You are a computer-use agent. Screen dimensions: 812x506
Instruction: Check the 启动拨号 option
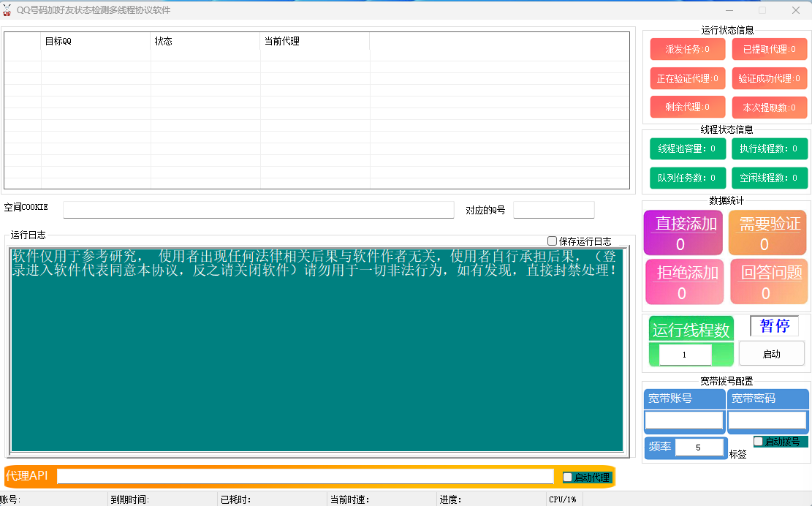(x=759, y=442)
